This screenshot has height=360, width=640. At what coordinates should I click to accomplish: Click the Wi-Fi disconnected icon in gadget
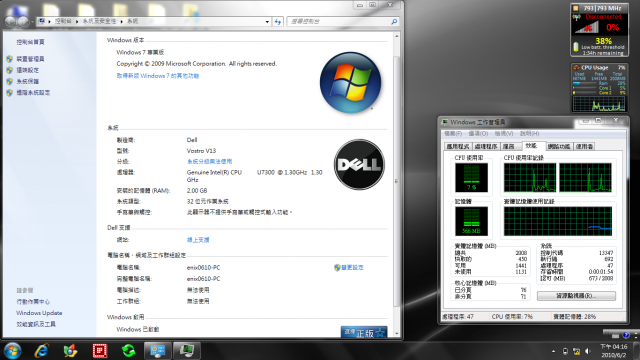pyautogui.click(x=587, y=26)
